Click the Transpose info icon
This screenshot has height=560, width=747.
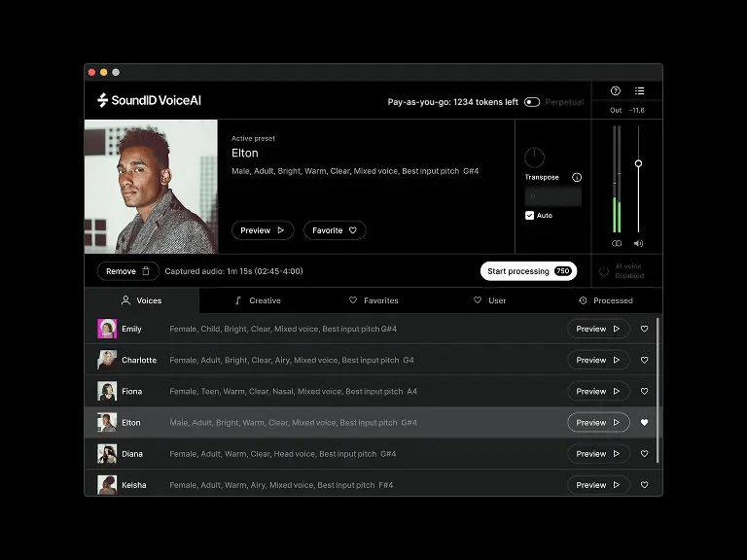(577, 178)
